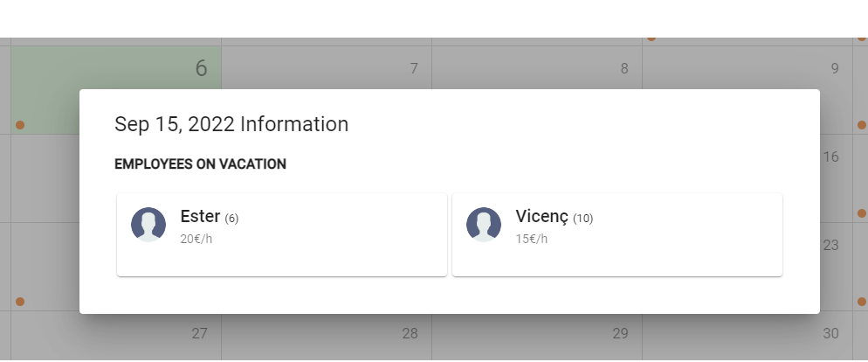
Task: Select Ester's 20€/h hourly rate text
Action: (196, 239)
